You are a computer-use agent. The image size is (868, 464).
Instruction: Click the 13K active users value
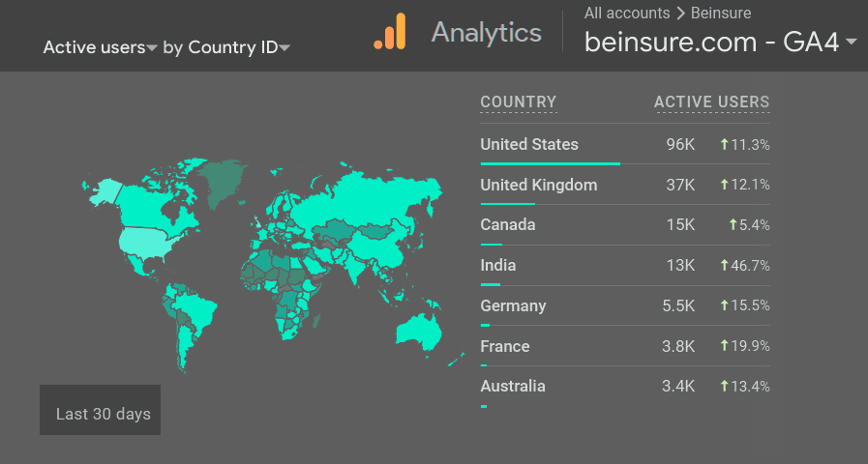(680, 266)
